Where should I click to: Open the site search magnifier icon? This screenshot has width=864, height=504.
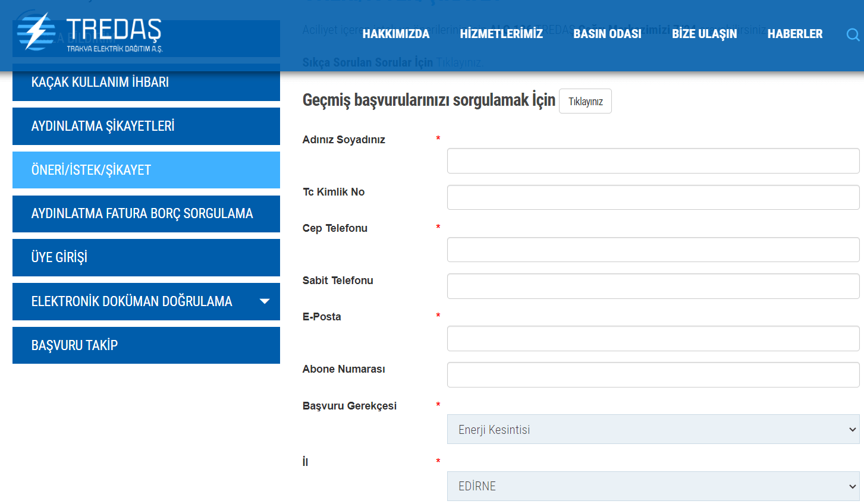[853, 36]
